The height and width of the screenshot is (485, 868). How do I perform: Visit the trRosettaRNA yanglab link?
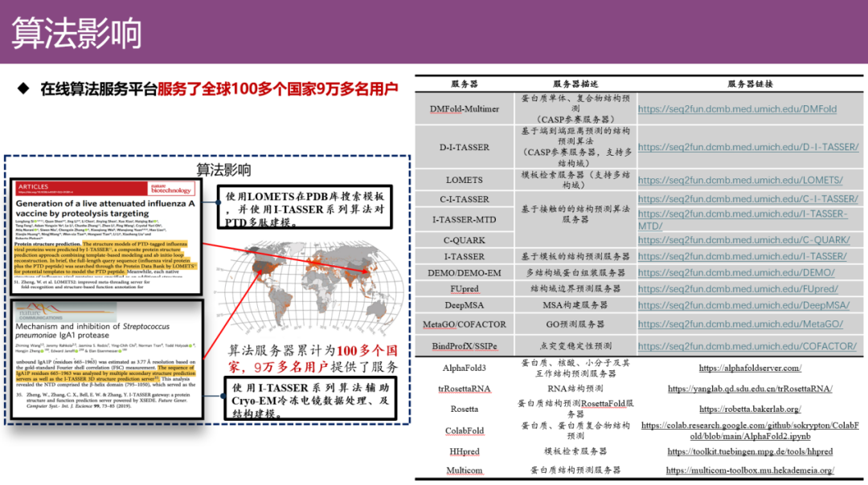[x=749, y=389]
